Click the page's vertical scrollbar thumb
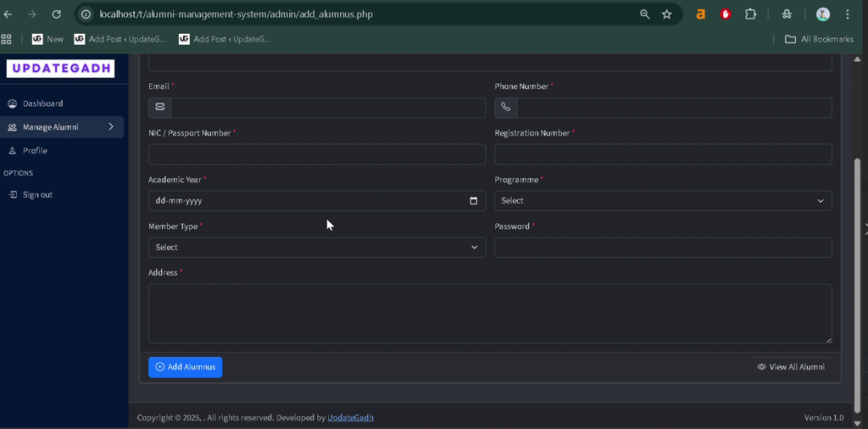 pyautogui.click(x=858, y=285)
